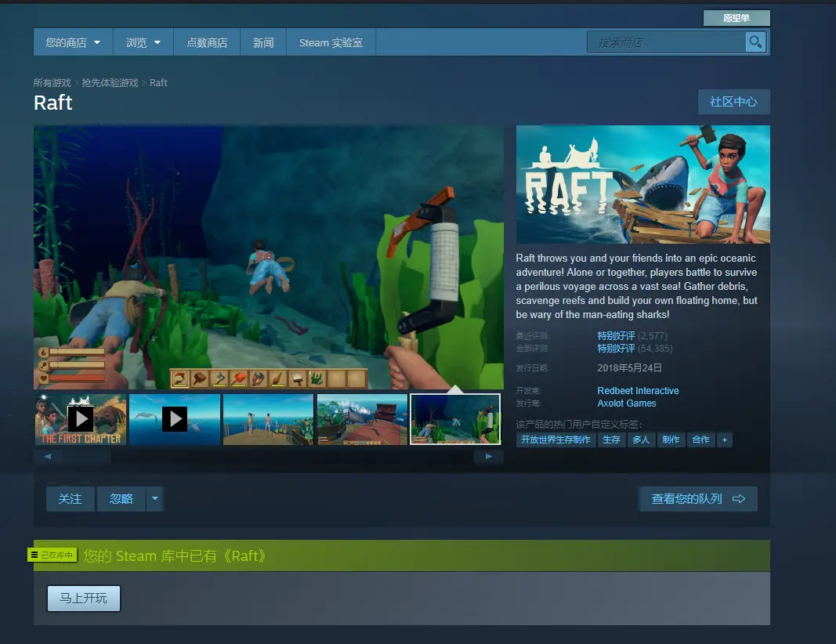
Task: Click the Raft capsule header image
Action: [x=643, y=184]
